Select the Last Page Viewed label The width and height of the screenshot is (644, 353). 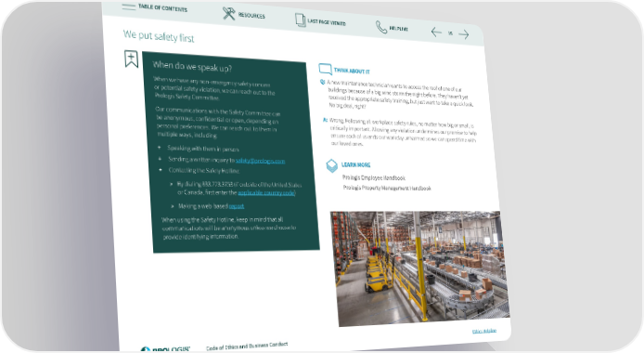tap(327, 22)
